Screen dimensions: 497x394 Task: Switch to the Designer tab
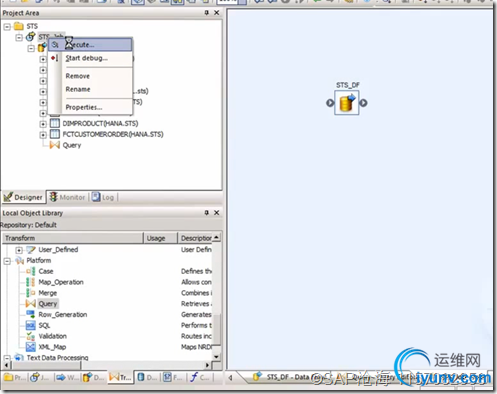click(x=23, y=197)
